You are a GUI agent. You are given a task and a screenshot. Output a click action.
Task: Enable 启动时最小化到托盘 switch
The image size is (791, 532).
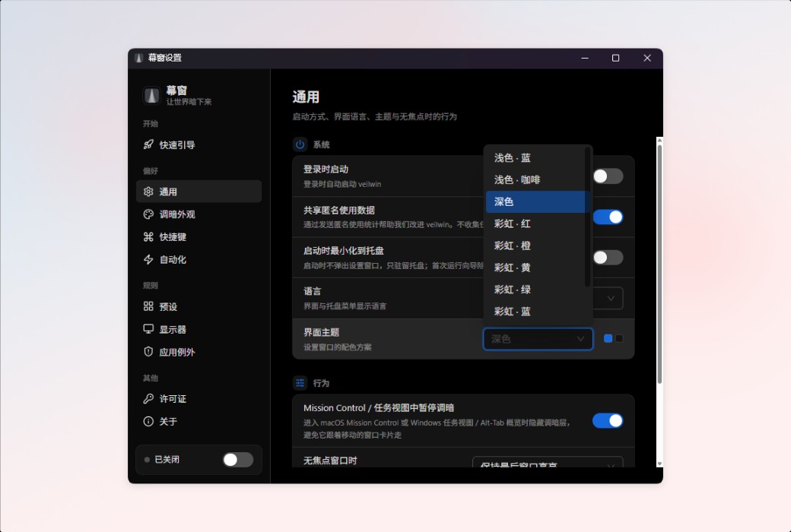tap(608, 258)
